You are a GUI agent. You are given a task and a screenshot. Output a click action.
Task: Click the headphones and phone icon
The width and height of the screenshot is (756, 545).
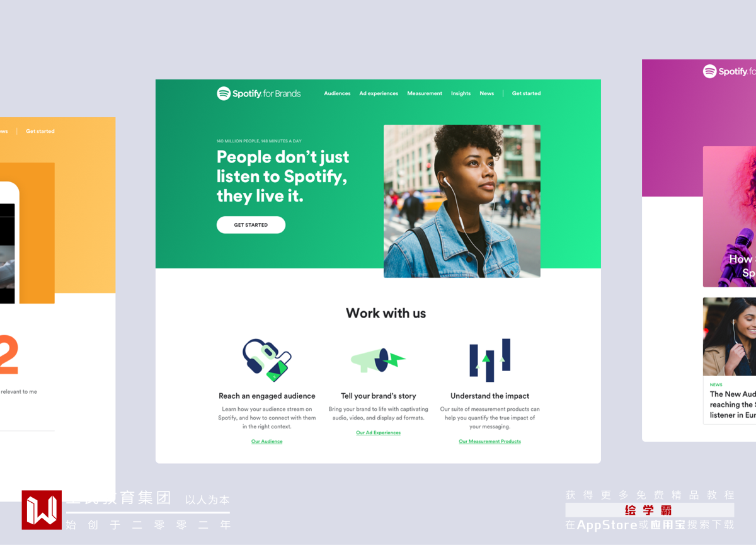point(267,360)
